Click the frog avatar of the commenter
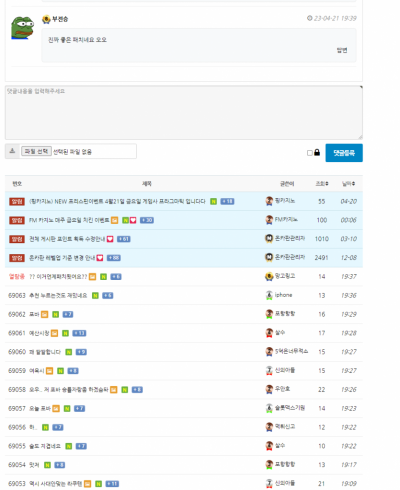Screen dimensions: 400x490 point(23,28)
